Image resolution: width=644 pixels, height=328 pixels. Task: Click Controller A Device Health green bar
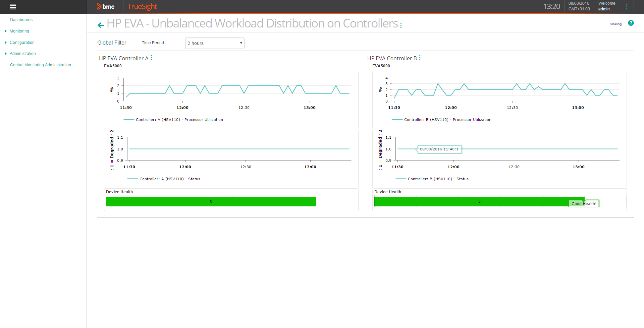[211, 201]
